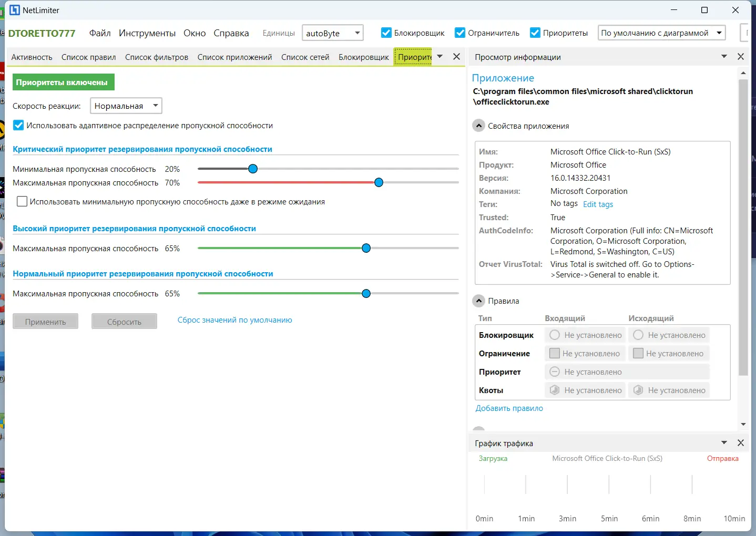Viewport: 756px width, 536px height.
Task: Click the Сбросить button
Action: (x=124, y=322)
